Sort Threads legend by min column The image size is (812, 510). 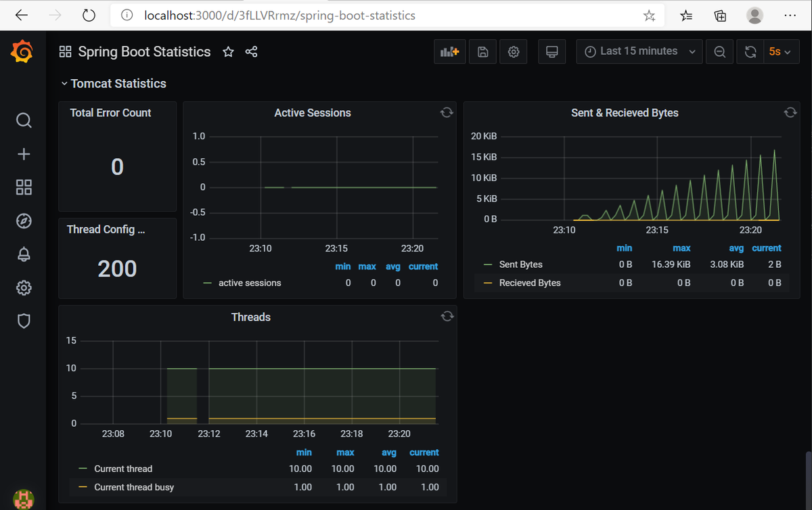pyautogui.click(x=304, y=453)
